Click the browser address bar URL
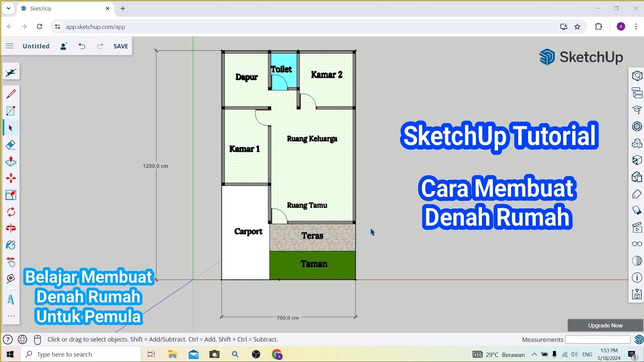Screen dimensions: 644x362 coord(96,27)
